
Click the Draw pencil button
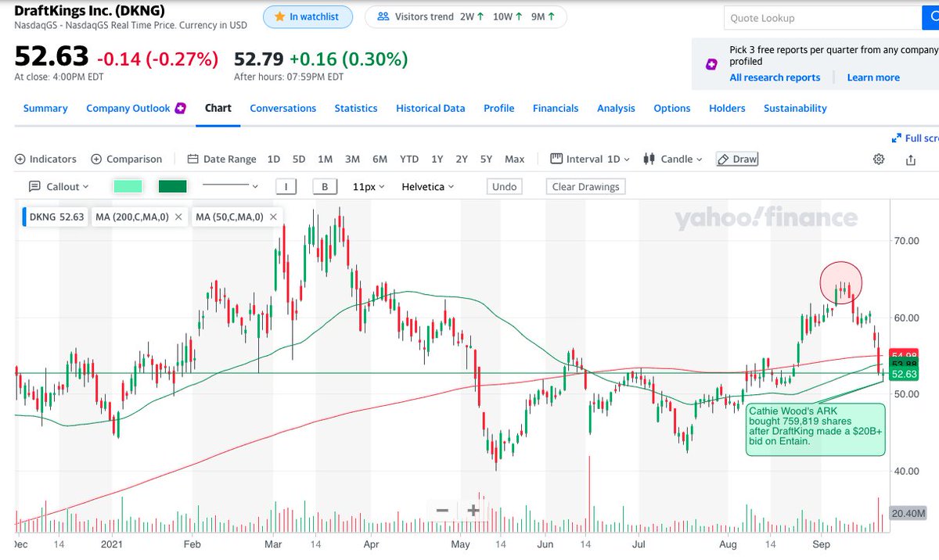[x=737, y=159]
